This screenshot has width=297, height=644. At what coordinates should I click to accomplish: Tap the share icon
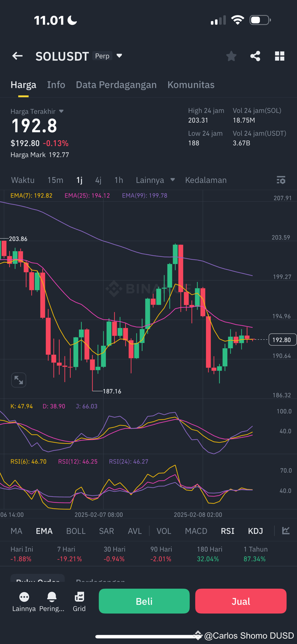(x=255, y=56)
